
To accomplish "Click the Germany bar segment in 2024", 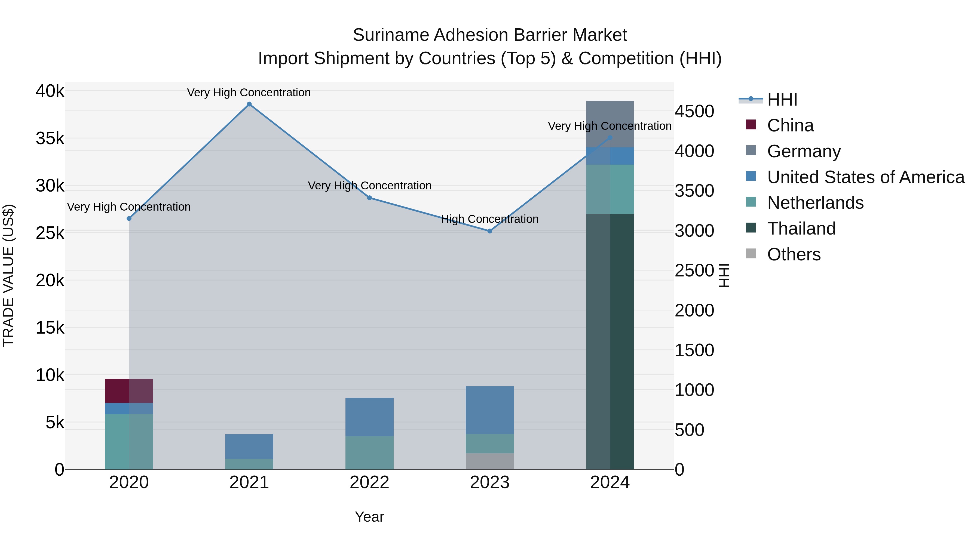I will pyautogui.click(x=610, y=124).
